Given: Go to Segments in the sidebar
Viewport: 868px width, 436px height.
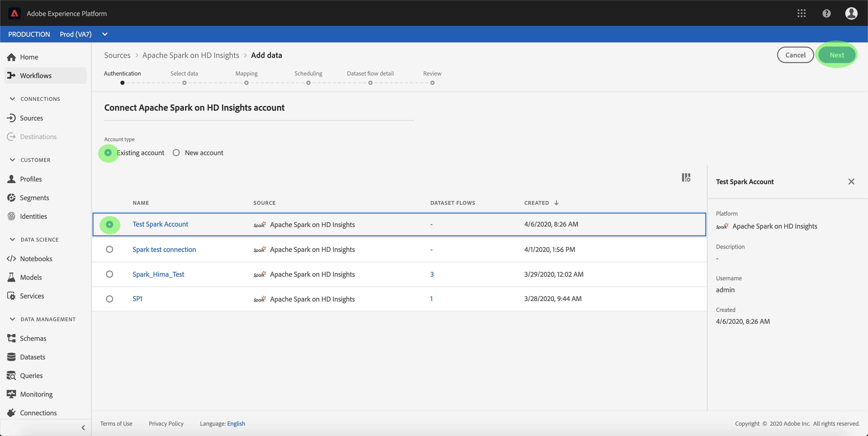Looking at the screenshot, I should [x=34, y=198].
